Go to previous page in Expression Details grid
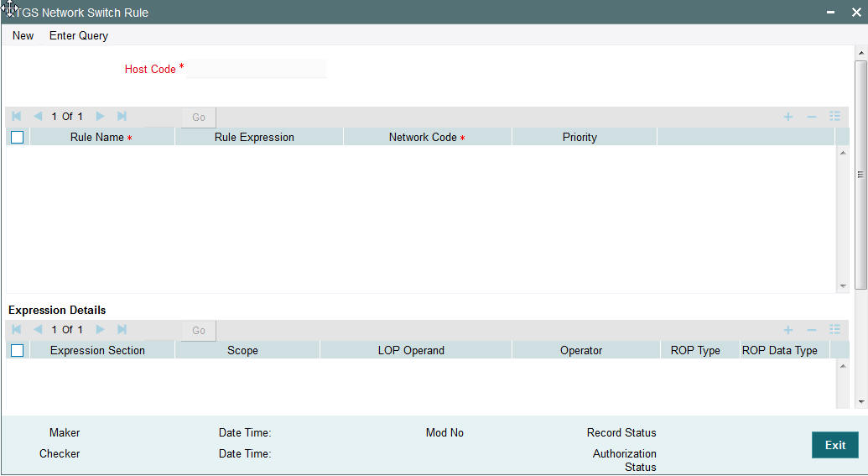This screenshot has width=868, height=476. (x=38, y=330)
